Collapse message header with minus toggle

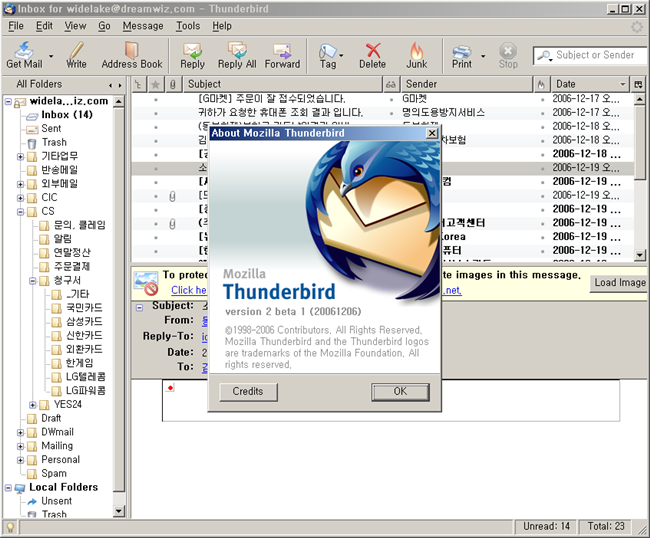[x=140, y=308]
